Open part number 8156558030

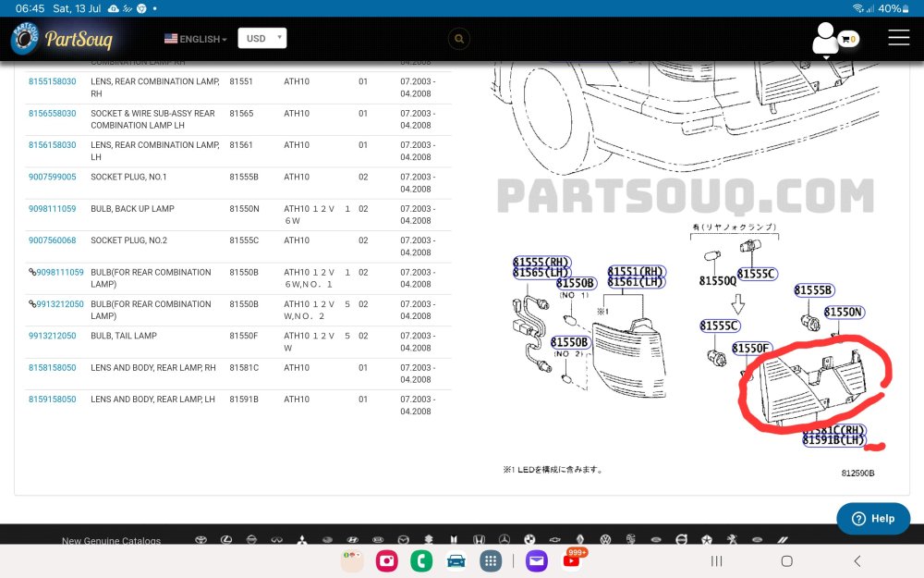tap(53, 113)
